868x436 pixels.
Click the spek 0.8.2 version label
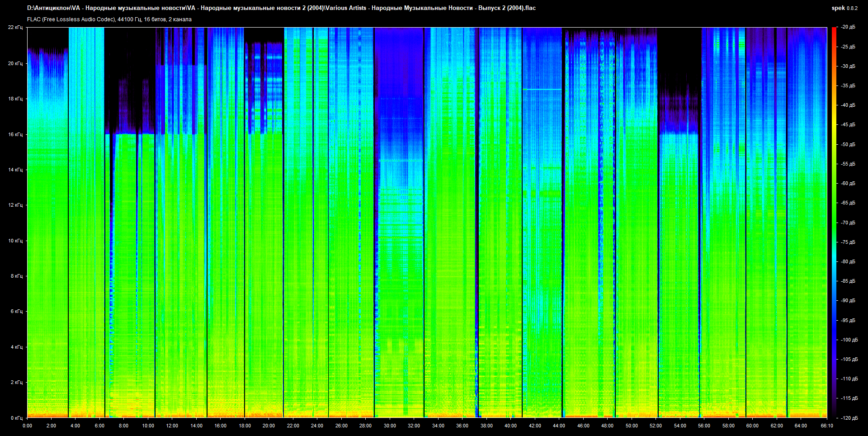844,8
